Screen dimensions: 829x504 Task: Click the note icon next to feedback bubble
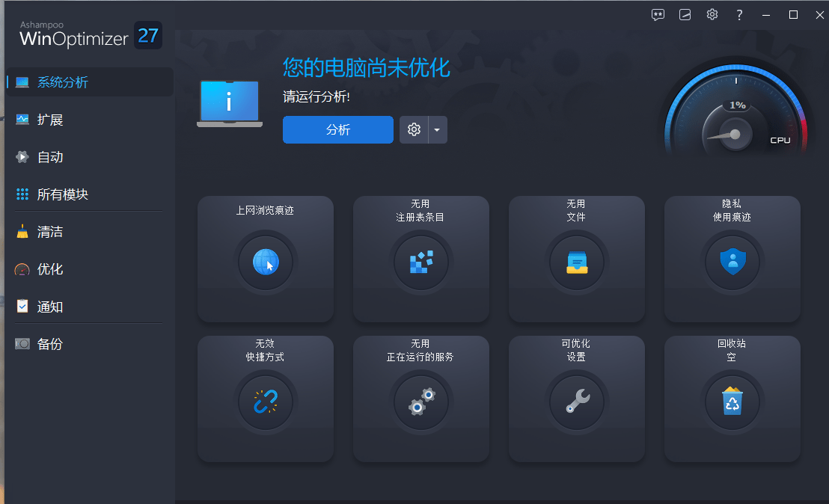(x=685, y=14)
